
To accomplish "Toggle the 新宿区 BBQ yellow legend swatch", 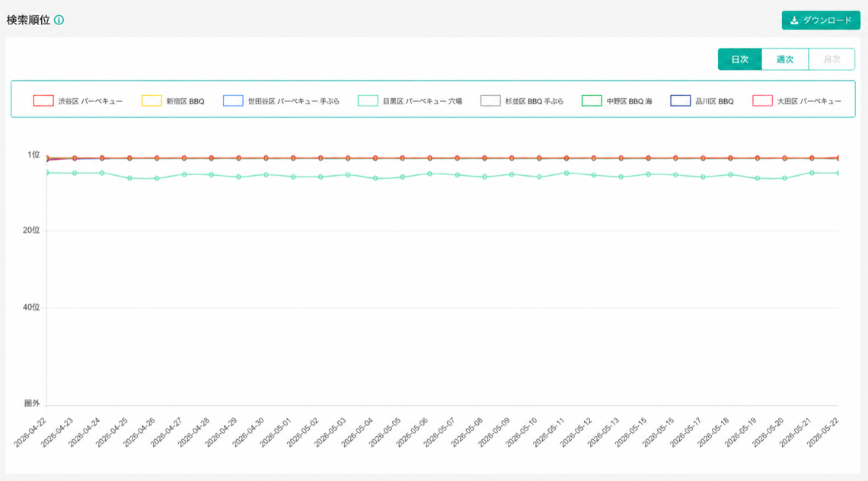I will (152, 100).
